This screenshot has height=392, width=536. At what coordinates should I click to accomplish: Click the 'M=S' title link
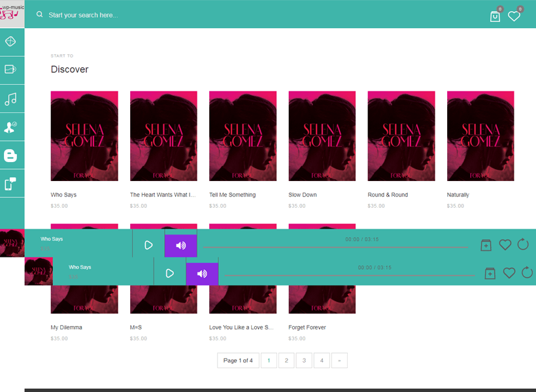[x=136, y=327]
